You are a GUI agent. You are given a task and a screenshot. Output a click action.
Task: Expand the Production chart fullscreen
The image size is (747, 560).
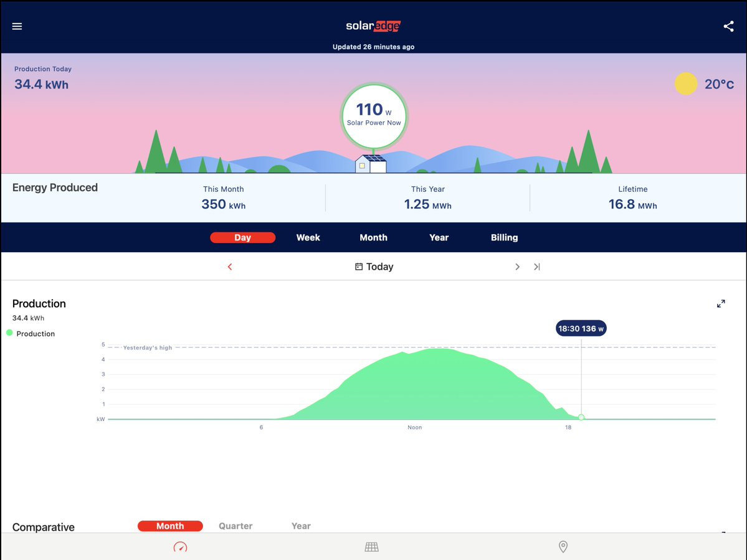coord(721,304)
